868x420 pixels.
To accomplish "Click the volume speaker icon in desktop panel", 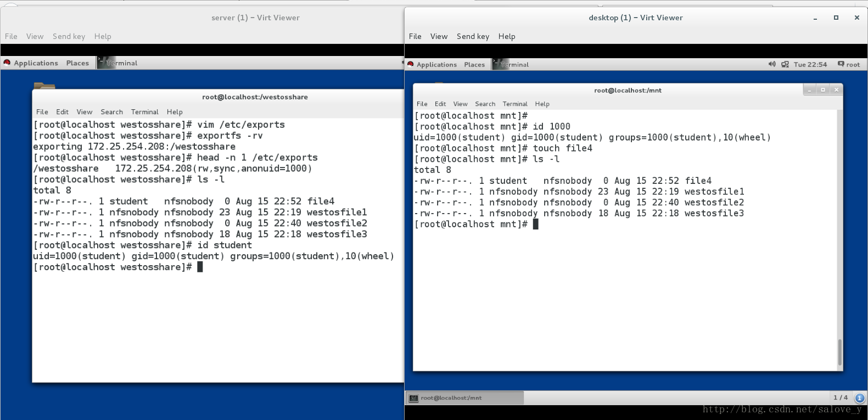I will pos(772,64).
